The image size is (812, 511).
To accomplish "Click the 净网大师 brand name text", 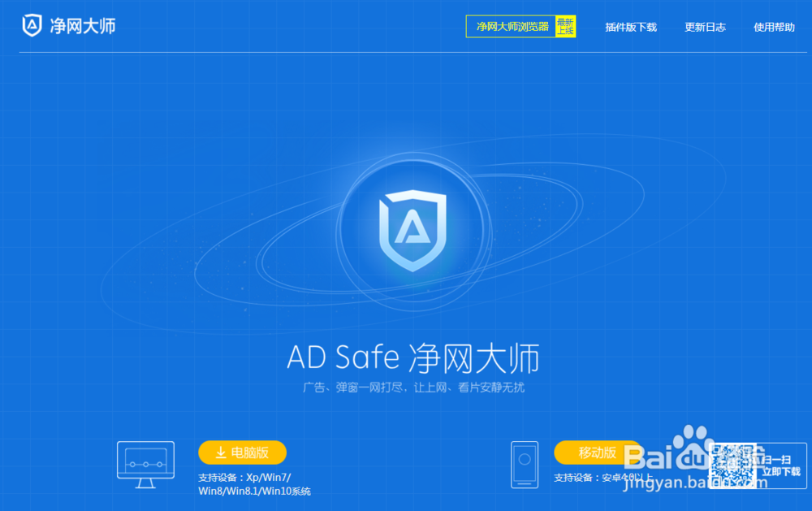I will click(82, 26).
